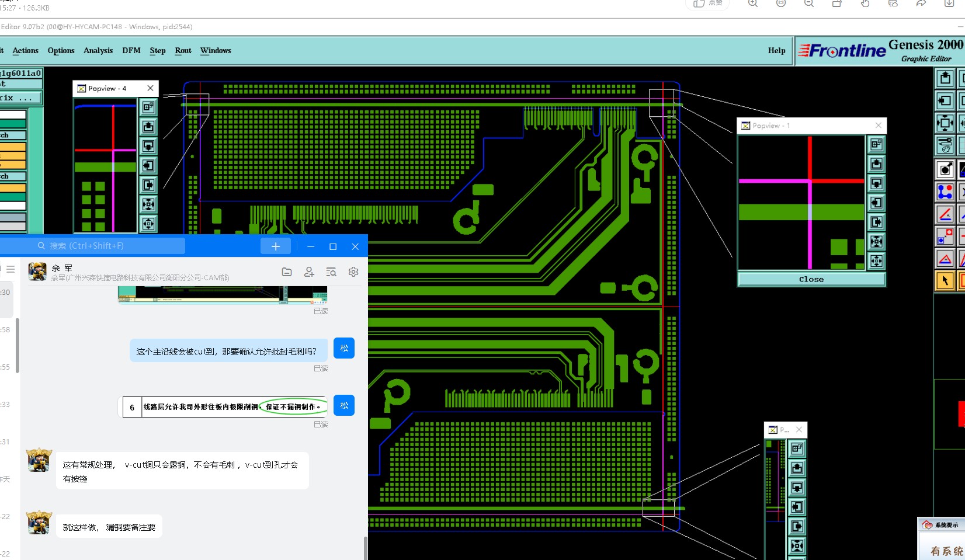Image resolution: width=965 pixels, height=560 pixels.
Task: Click the share arrow icon in viewer
Action: [921, 4]
